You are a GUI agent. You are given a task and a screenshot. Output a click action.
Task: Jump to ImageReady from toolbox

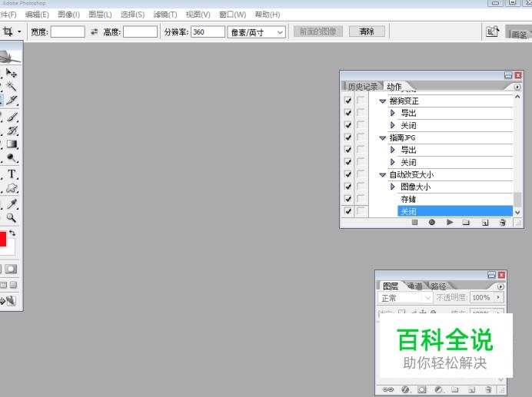[x=8, y=301]
